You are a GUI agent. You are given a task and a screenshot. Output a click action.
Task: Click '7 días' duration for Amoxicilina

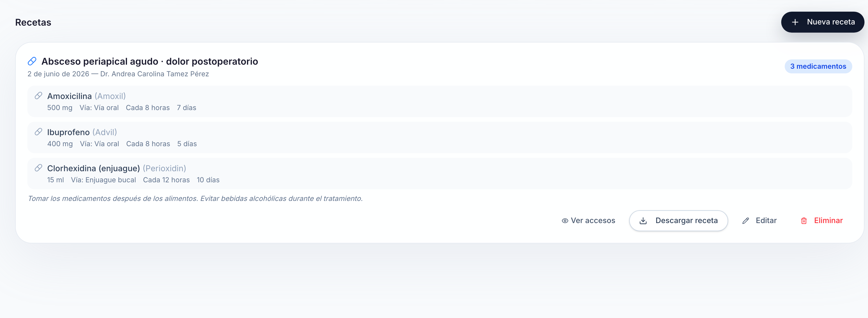pos(186,108)
